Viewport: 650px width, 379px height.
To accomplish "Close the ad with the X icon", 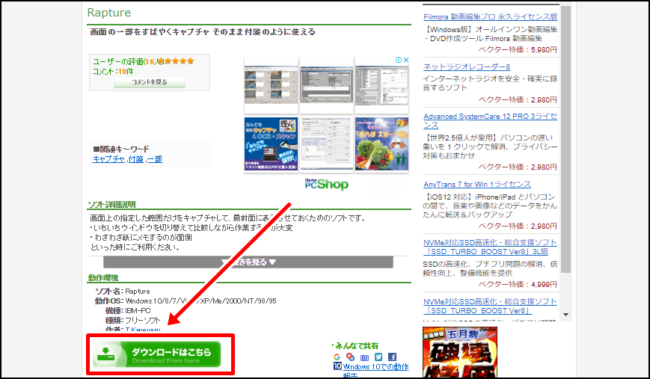I will (x=406, y=60).
